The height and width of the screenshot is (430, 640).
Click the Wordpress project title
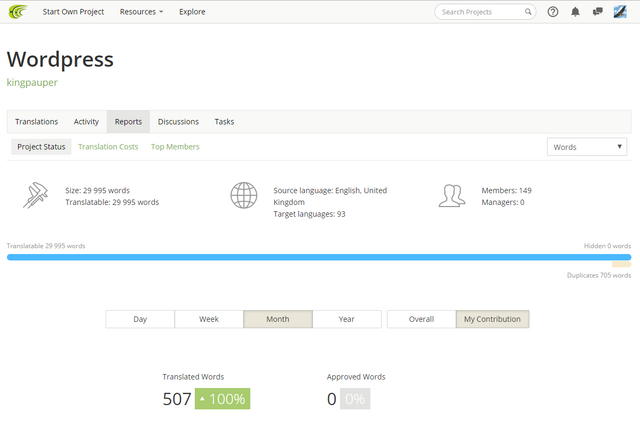click(x=60, y=59)
